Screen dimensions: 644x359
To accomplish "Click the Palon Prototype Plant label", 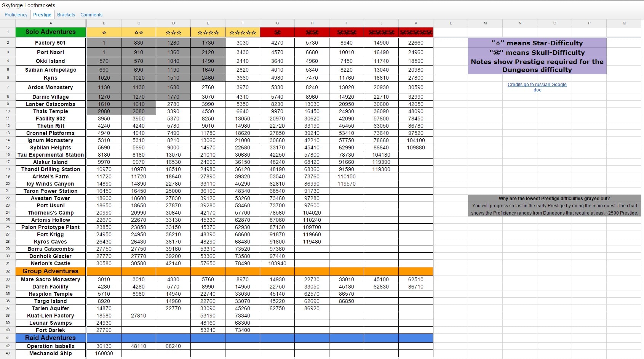I will (51, 227).
